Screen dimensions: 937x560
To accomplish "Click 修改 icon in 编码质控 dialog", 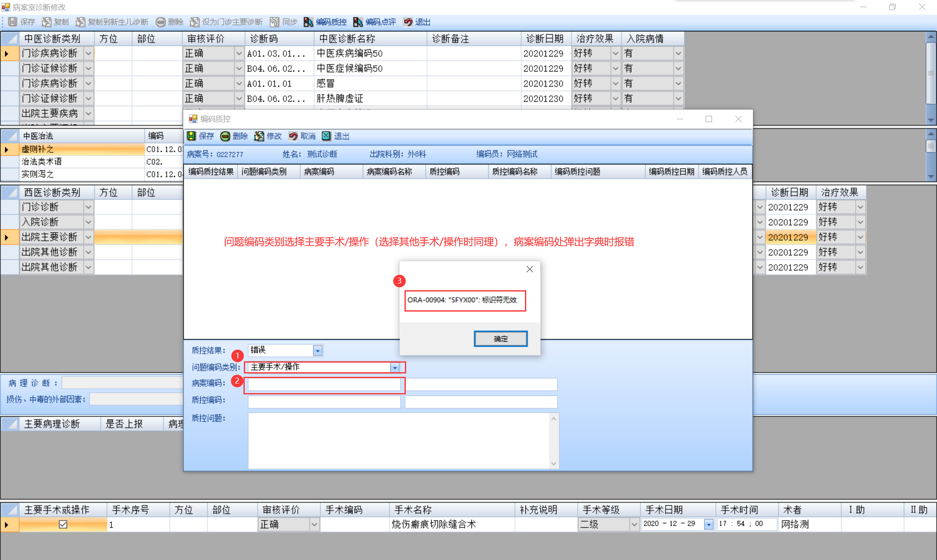I will click(x=259, y=136).
